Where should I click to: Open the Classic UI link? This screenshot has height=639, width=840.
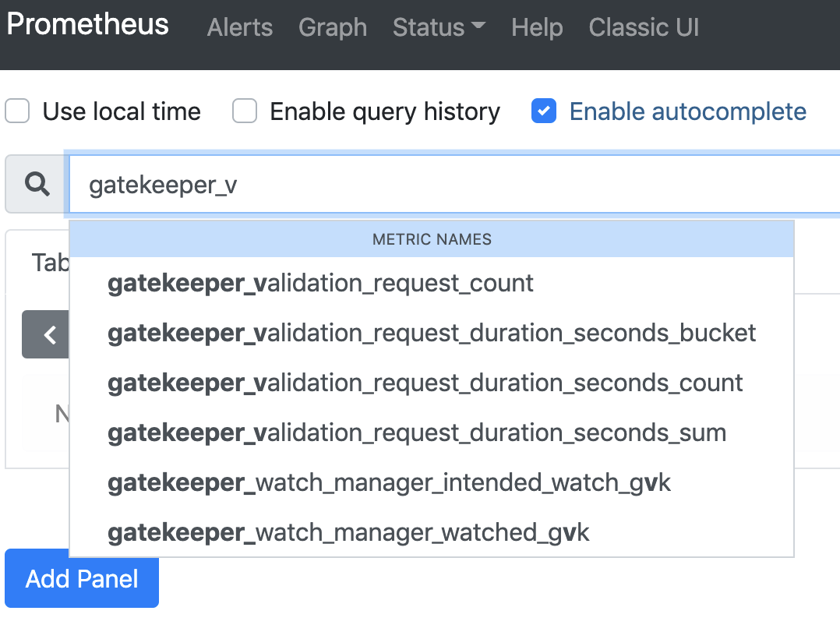point(644,27)
